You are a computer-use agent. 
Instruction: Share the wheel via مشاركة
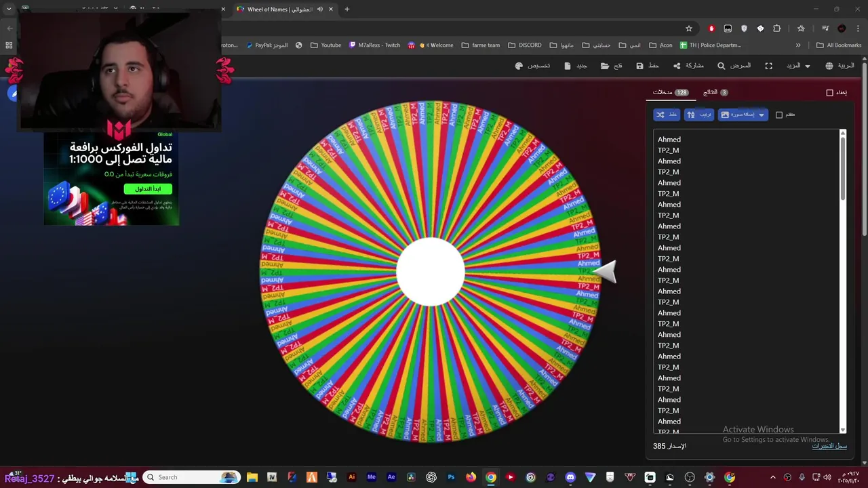pos(688,66)
